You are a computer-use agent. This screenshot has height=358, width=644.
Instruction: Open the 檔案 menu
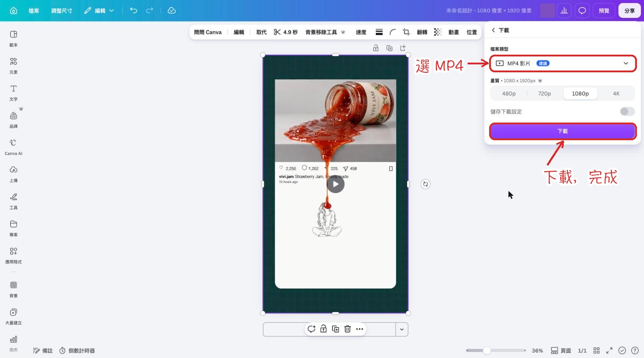[34, 11]
